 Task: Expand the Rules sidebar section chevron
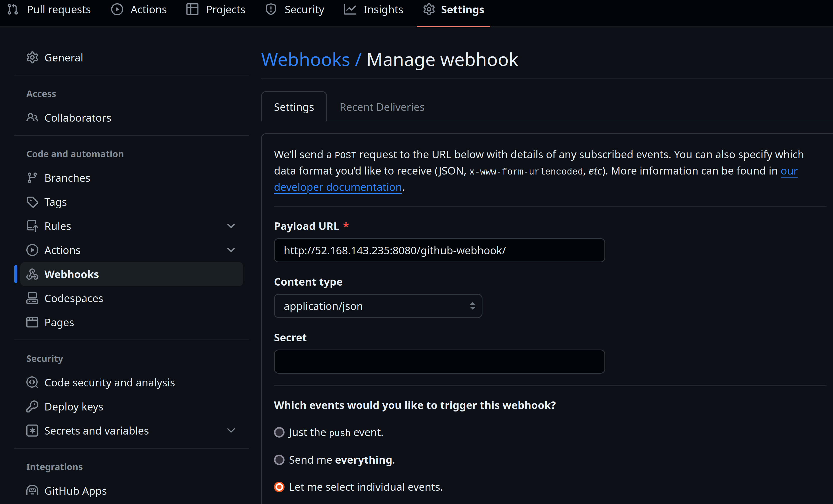coord(231,226)
